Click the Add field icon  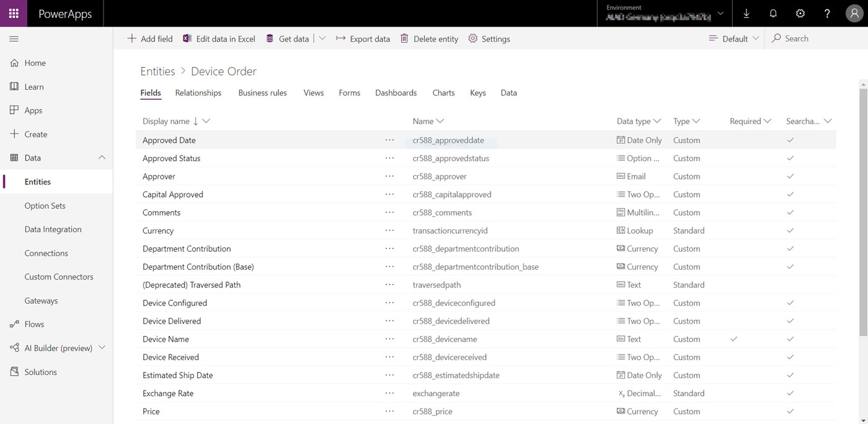(x=131, y=38)
